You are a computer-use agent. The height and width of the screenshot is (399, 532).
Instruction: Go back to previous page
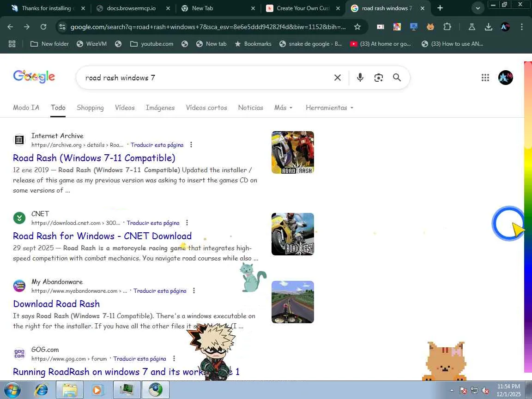10,27
